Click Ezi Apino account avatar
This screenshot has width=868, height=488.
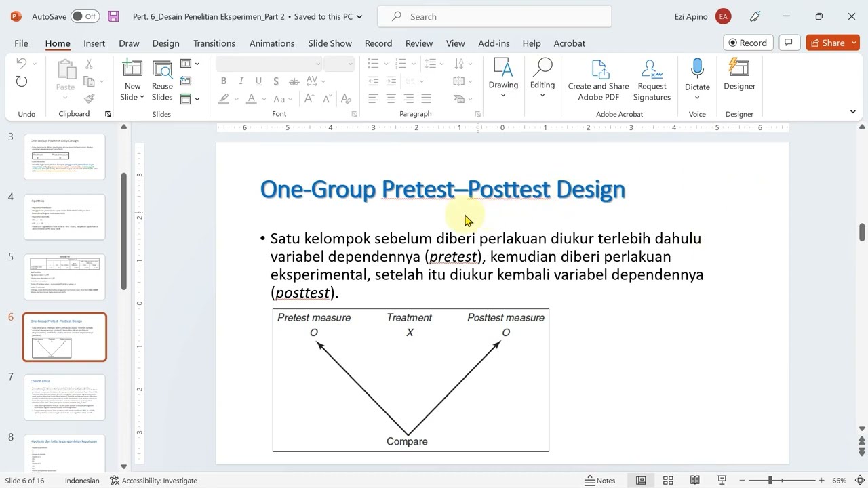723,16
